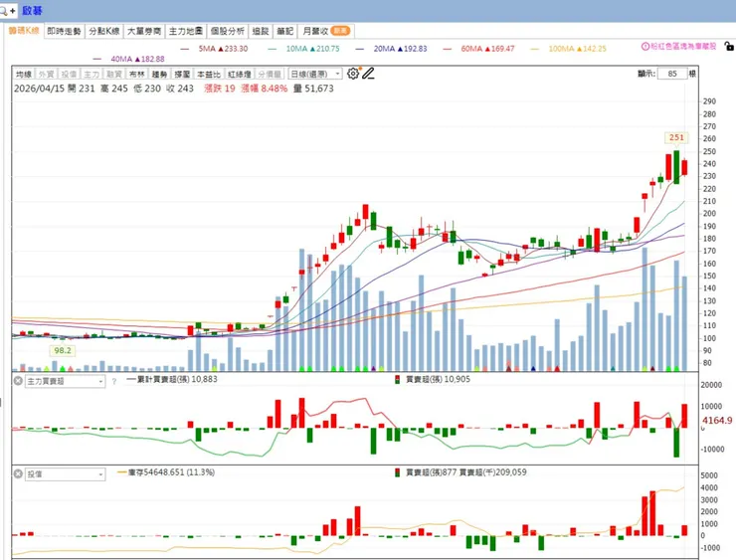Screen dimensions: 736x560
Task: Click the pink info icon beside 粉紅色區塊
Action: pyautogui.click(x=645, y=46)
